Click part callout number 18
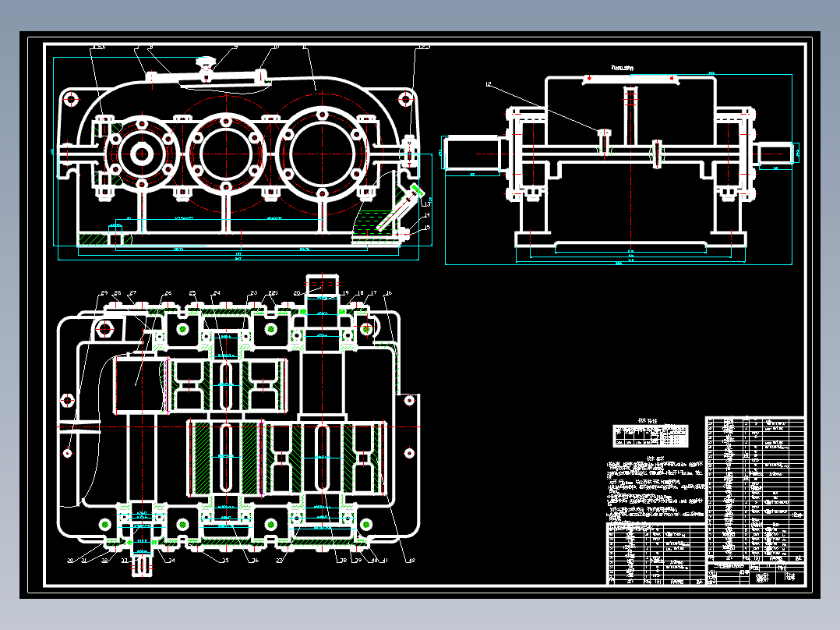 [361, 293]
